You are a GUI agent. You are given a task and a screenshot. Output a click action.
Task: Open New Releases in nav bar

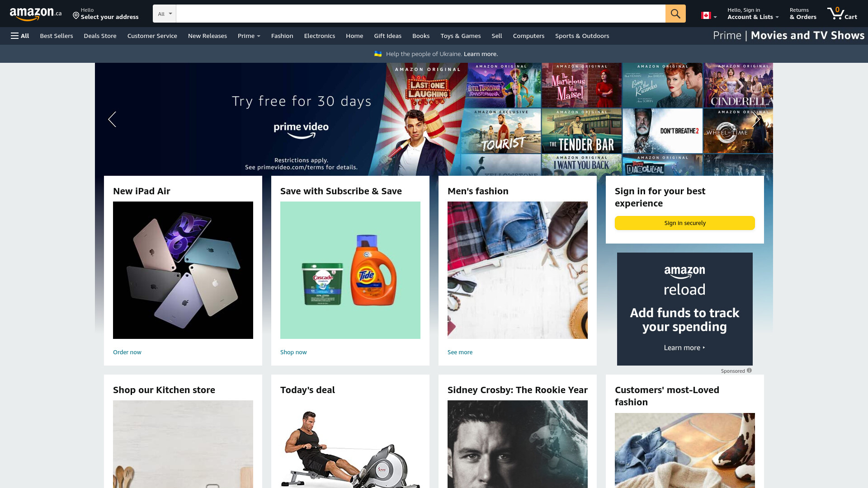[x=208, y=36]
